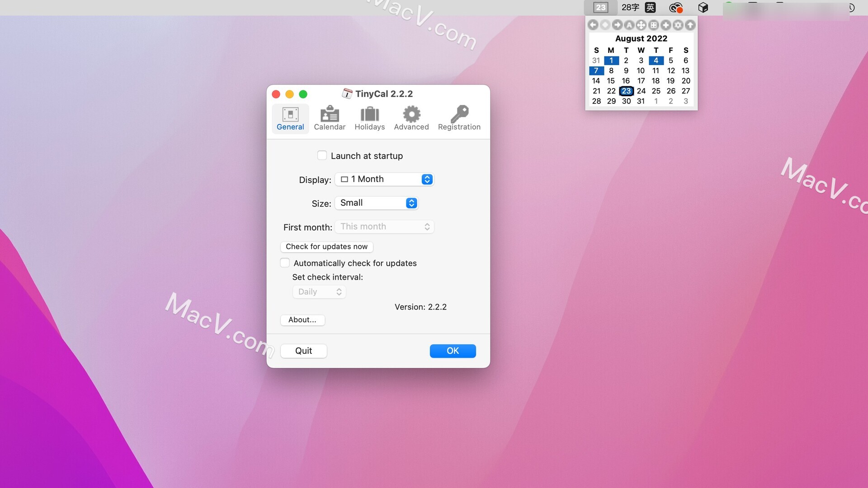The width and height of the screenshot is (868, 488).
Task: Switch to the General tab
Action: pyautogui.click(x=290, y=118)
